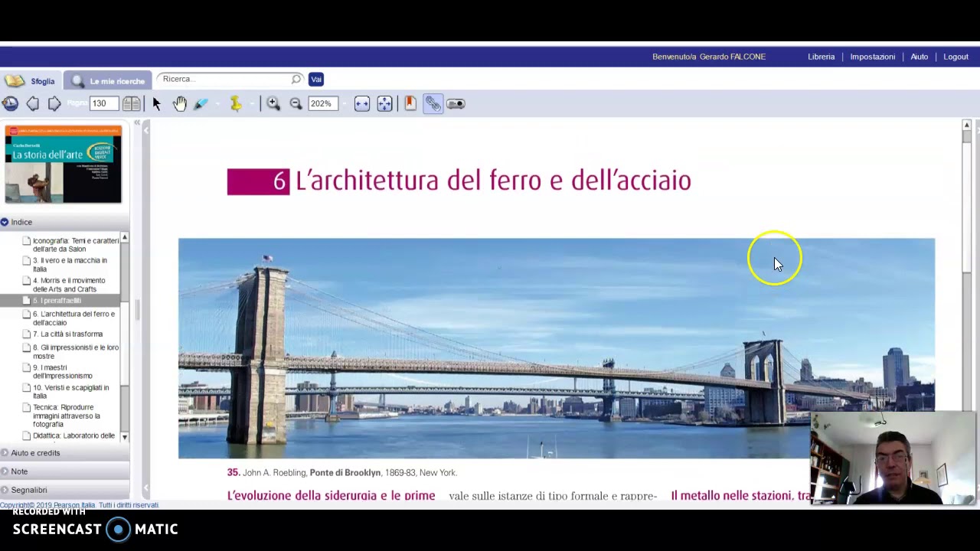The height and width of the screenshot is (551, 980).
Task: Open the pushpin tool options dropdown arrow
Action: tap(251, 103)
